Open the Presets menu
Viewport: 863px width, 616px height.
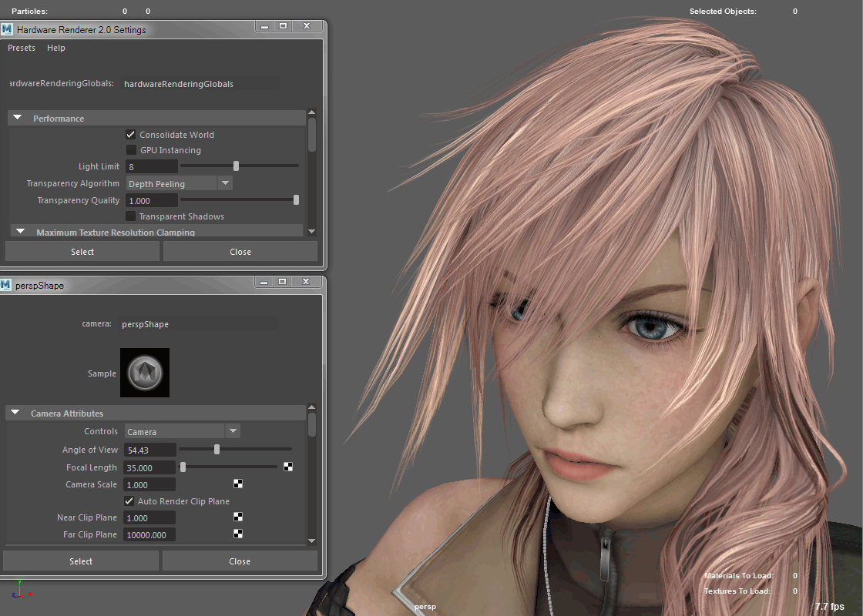[x=22, y=48]
